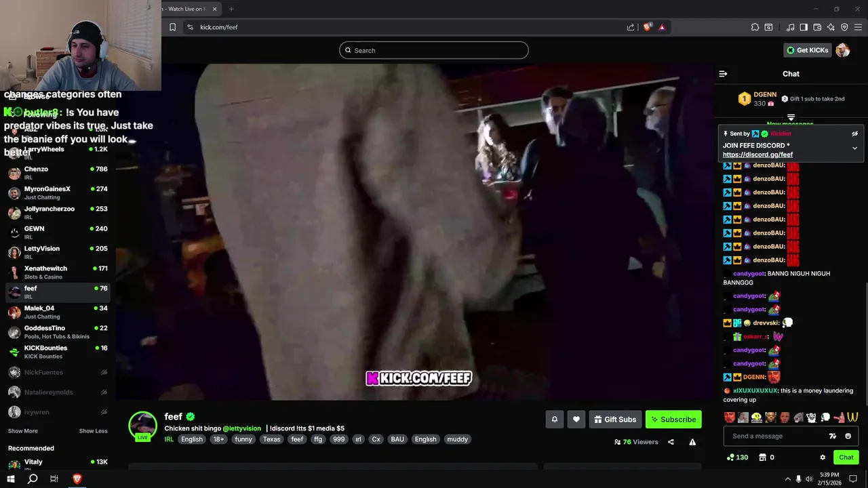Expand the gift leaderboard handle
868x488 pixels.
point(791,117)
